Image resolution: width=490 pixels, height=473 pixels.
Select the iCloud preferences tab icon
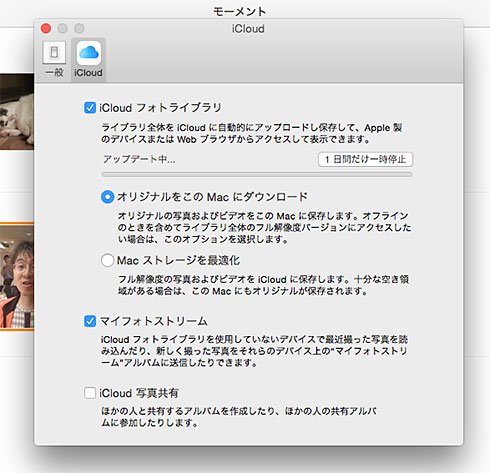click(x=88, y=59)
